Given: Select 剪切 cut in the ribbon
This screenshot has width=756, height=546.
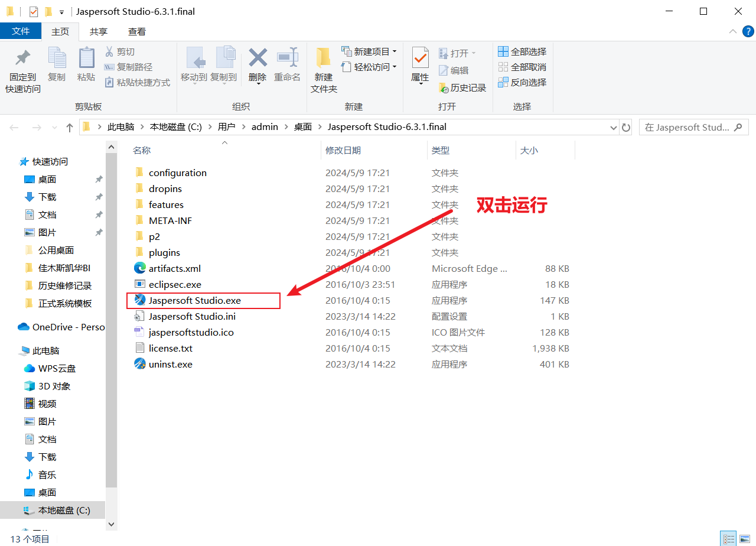Looking at the screenshot, I should coord(120,52).
